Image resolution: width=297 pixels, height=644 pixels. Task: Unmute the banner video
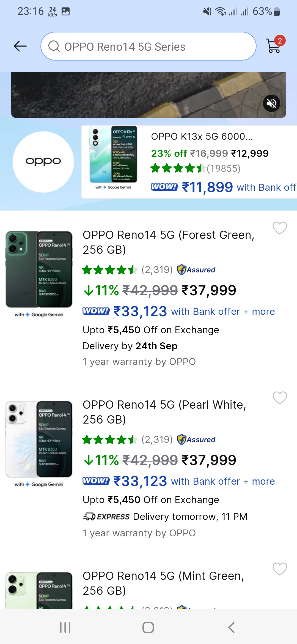tap(271, 103)
